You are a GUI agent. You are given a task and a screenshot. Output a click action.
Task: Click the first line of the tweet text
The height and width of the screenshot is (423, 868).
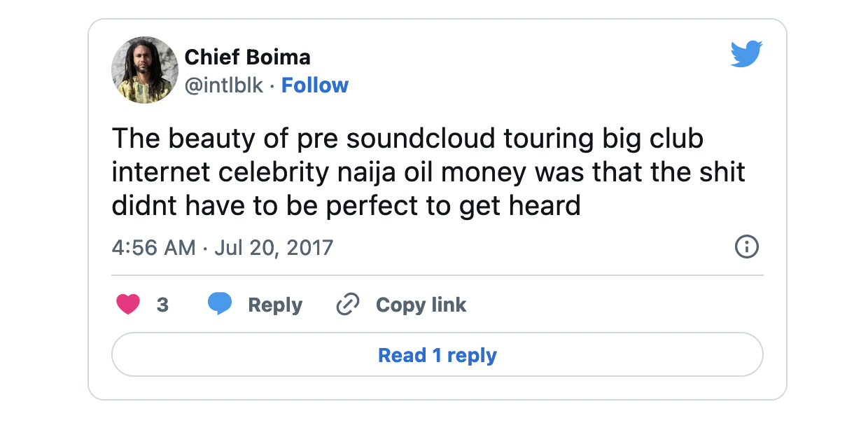[x=407, y=139]
